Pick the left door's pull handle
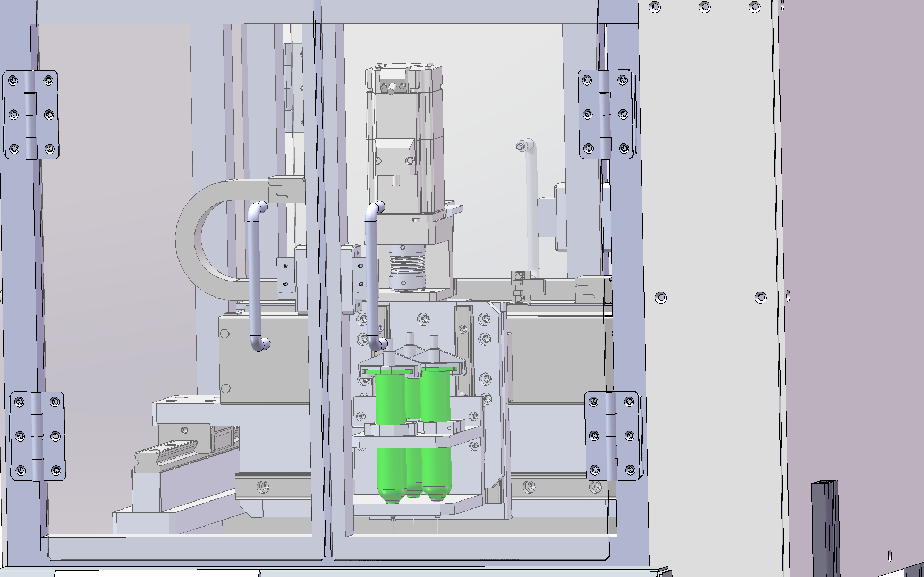Viewport: 924px width, 577px height. coord(258,276)
